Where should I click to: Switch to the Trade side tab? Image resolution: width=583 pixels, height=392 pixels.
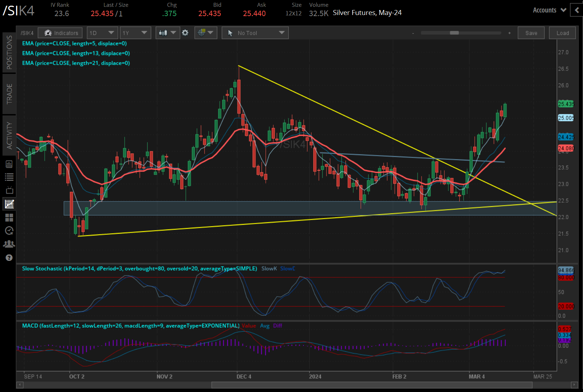(9, 94)
